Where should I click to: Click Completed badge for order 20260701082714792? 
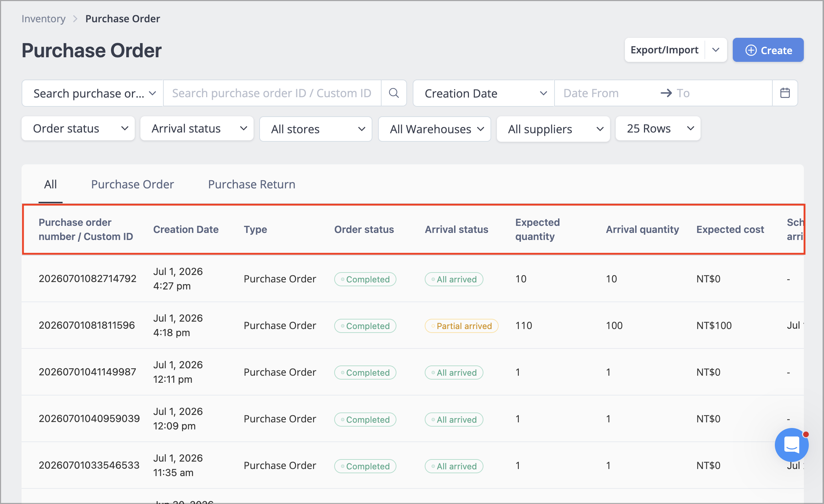click(365, 279)
